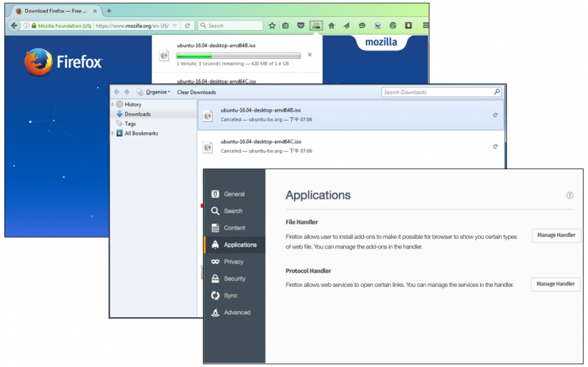This screenshot has height=367, width=588.
Task: Click the Home icon in Firefox toolbar
Action: [331, 25]
